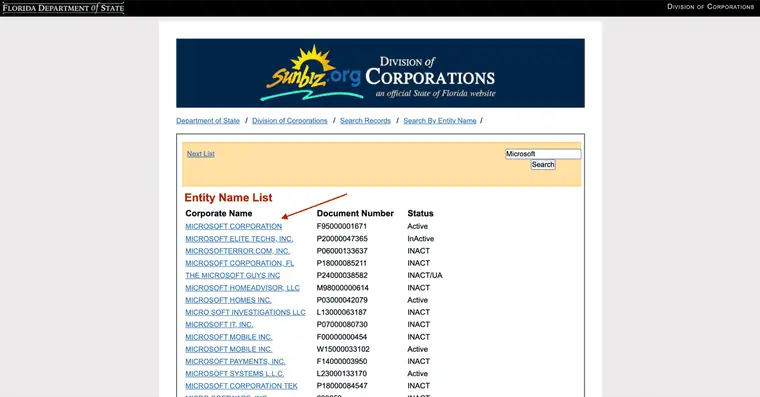
Task: Click the INACT/UA status text
Action: click(x=425, y=275)
